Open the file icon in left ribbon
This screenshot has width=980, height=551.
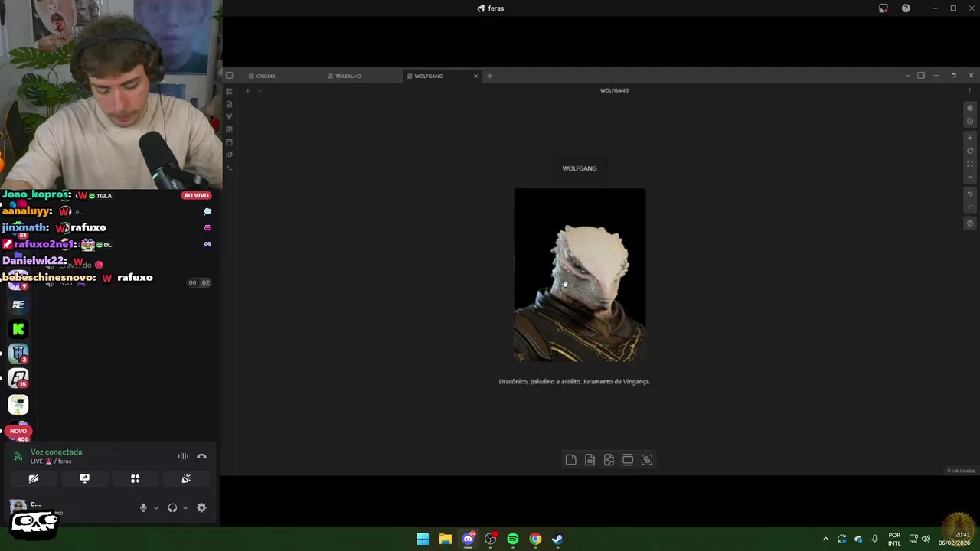tap(229, 104)
